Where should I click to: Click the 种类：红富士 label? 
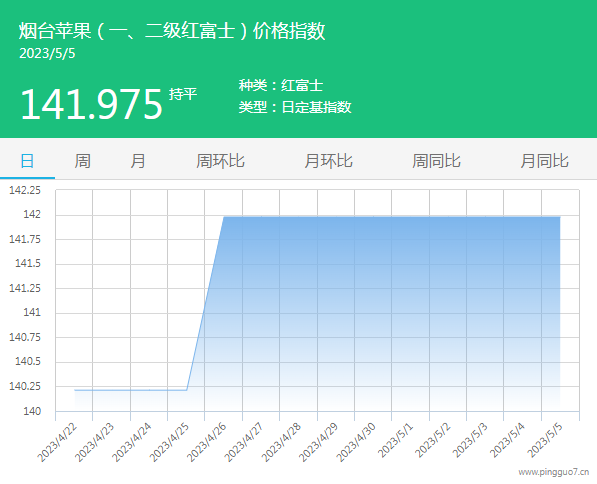click(x=281, y=85)
